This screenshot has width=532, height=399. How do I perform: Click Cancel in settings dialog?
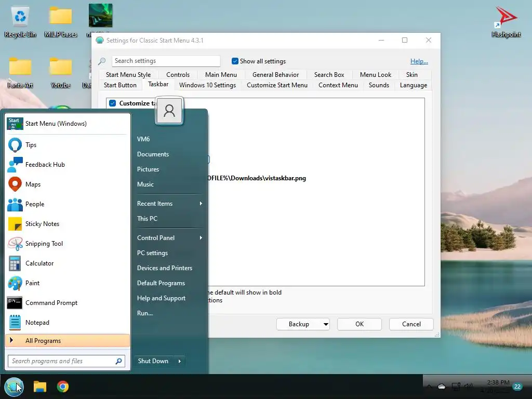tap(411, 324)
